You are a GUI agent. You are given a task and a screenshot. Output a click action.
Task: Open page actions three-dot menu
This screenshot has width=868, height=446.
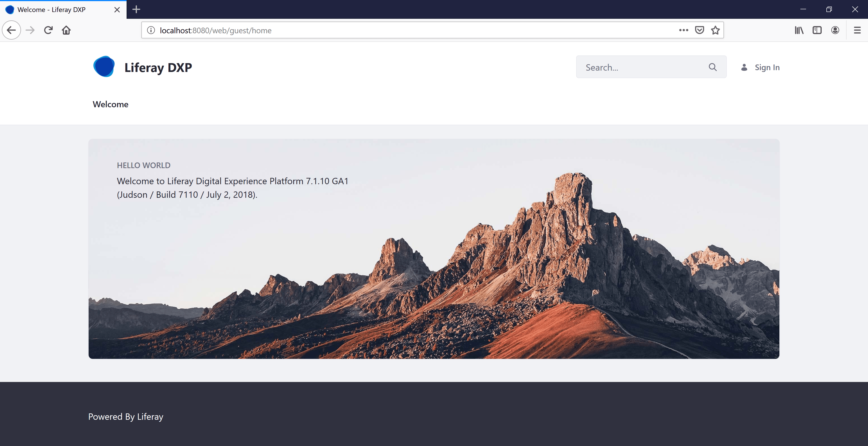(x=684, y=30)
